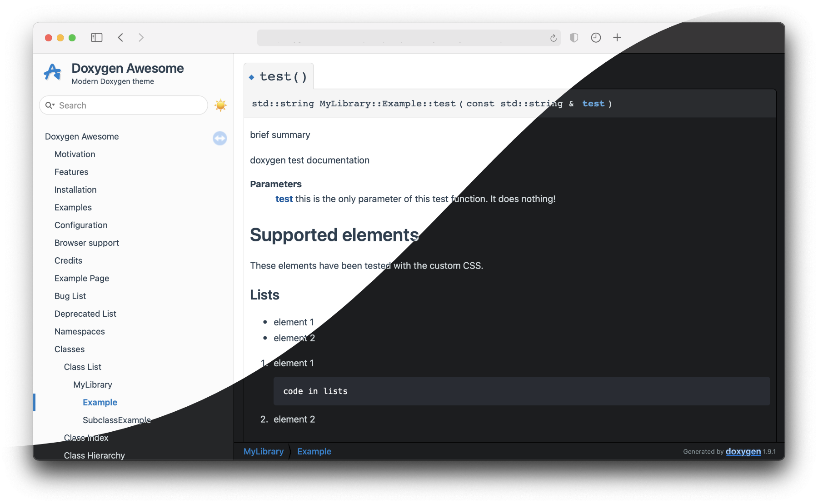The width and height of the screenshot is (818, 504).
Task: Click the Doxygen Awesome project title
Action: (x=128, y=69)
